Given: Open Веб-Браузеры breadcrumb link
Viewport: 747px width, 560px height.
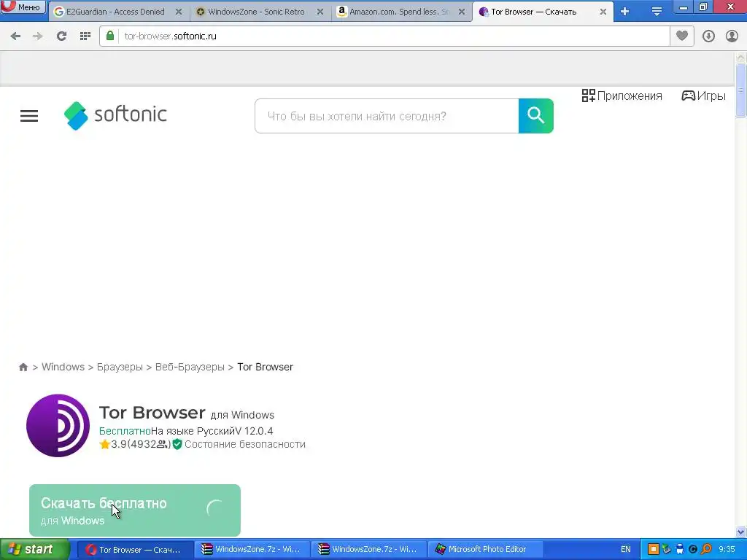Looking at the screenshot, I should point(190,367).
